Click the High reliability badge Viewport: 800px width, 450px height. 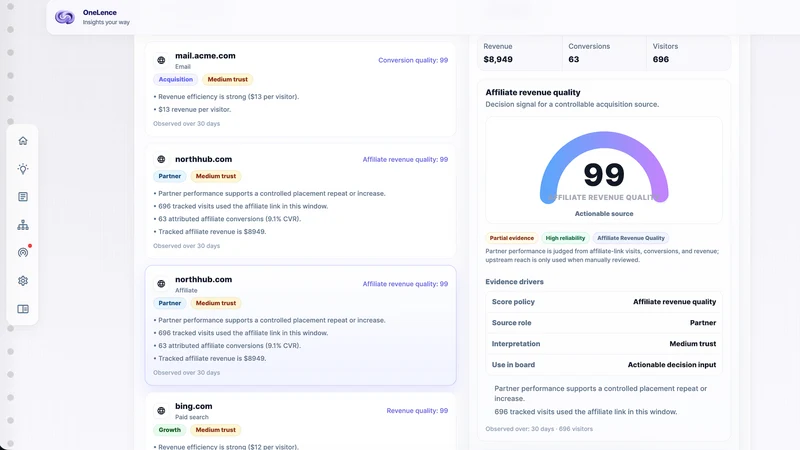click(565, 238)
